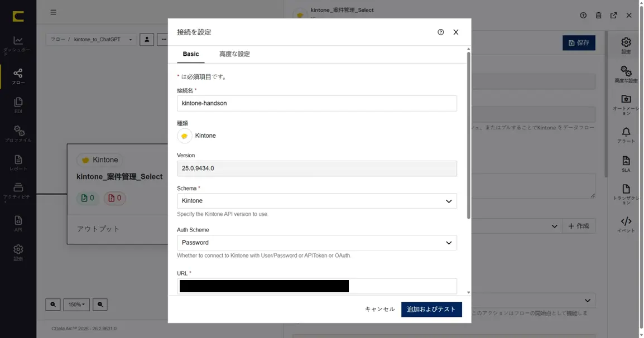Click the キャンセル button
The height and width of the screenshot is (338, 644).
[x=380, y=309]
